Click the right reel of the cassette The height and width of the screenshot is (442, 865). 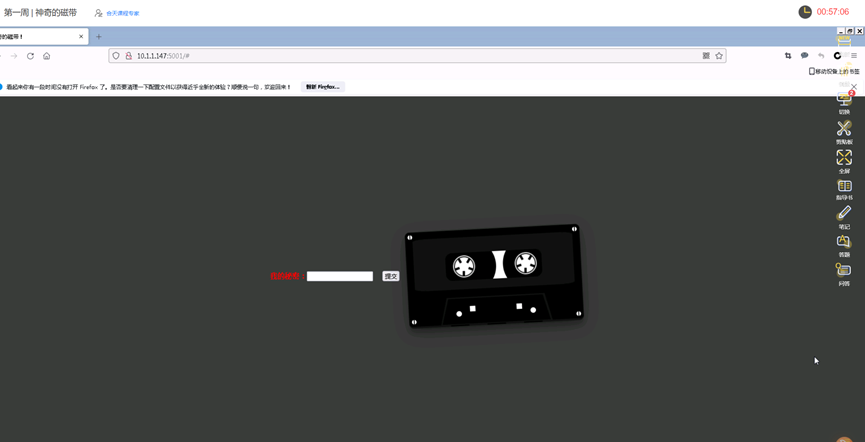click(526, 263)
